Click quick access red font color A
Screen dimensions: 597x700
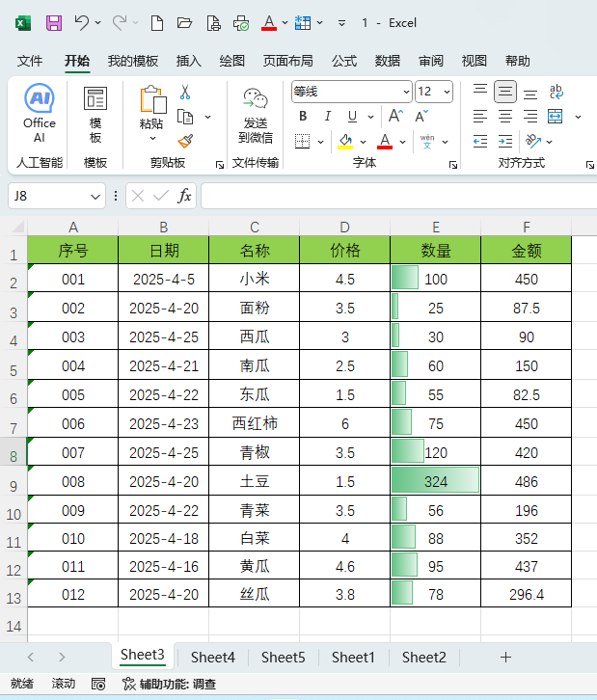pos(269,23)
